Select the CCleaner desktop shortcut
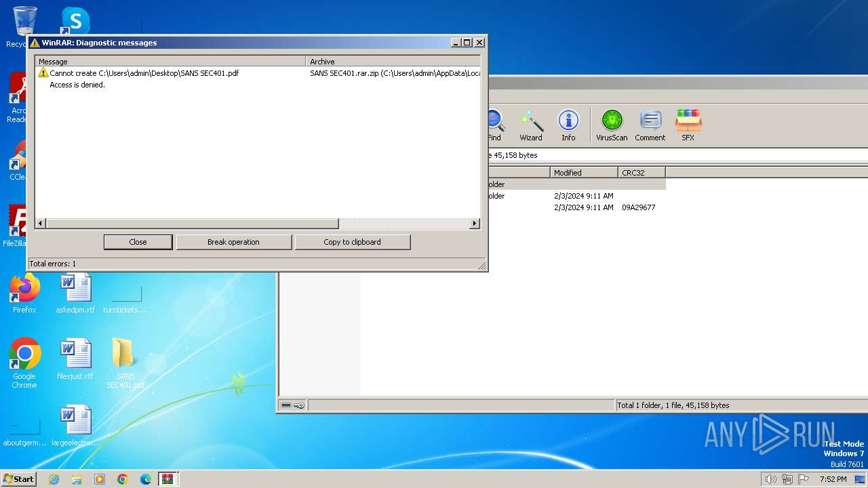 [18, 161]
